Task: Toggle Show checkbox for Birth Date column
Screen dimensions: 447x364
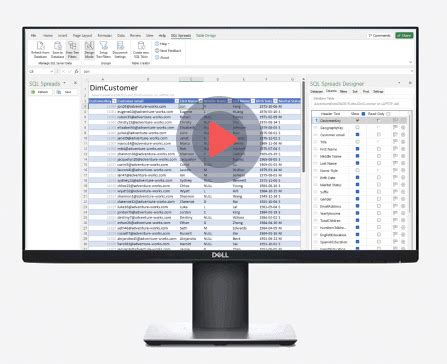Action: (357, 178)
